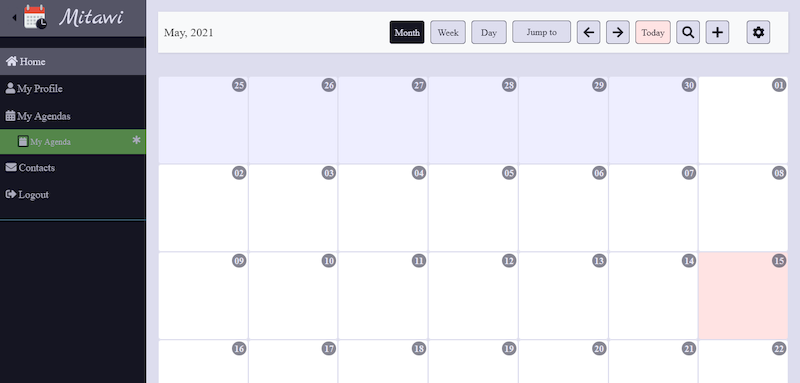Switch to Week view
800x383 pixels.
coord(447,32)
